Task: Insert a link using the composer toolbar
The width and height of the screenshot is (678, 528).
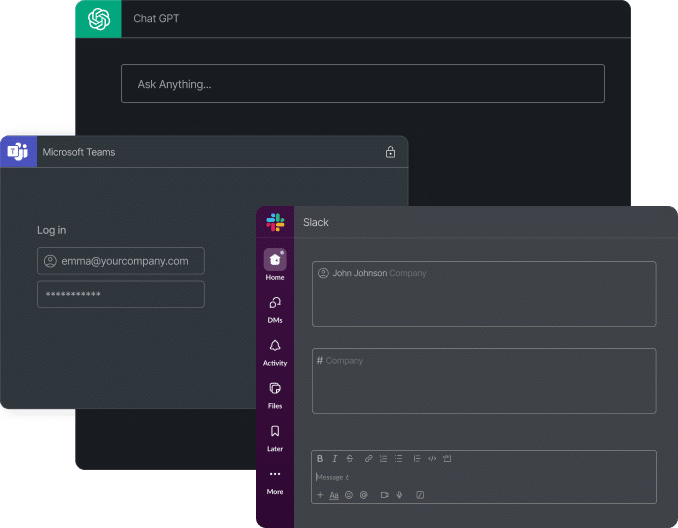Action: click(368, 459)
